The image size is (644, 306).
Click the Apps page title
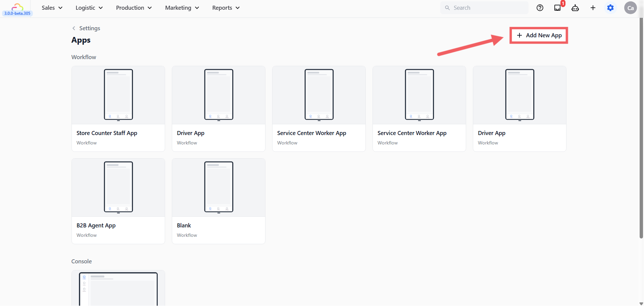pos(81,40)
